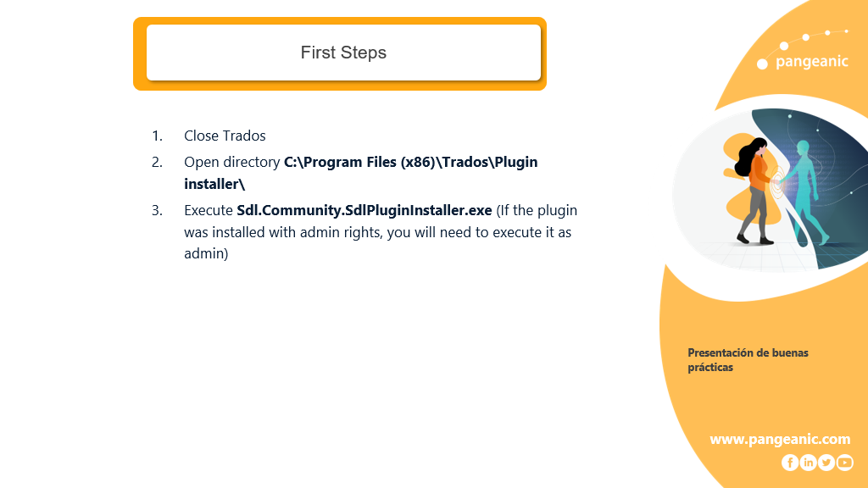Screen dimensions: 868x488
Task: Click the glowing handshake between the figures
Action: (x=778, y=181)
